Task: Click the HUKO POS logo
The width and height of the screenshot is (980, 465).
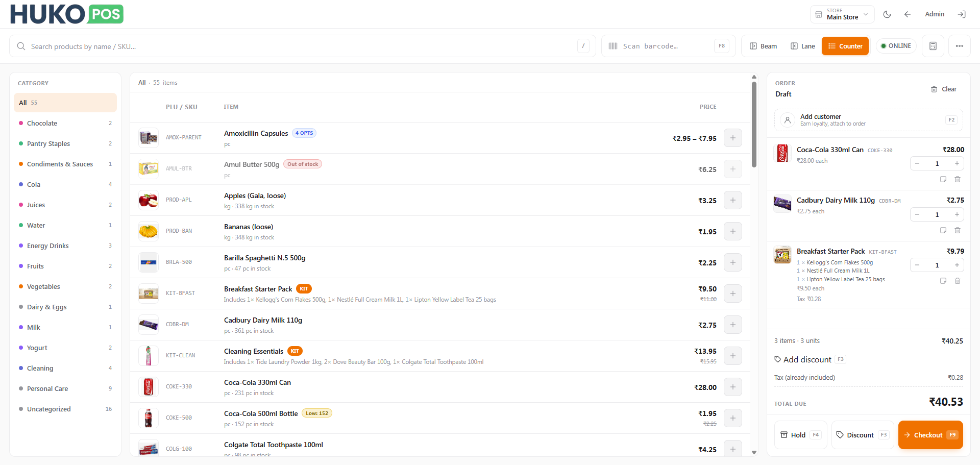Action: [67, 14]
